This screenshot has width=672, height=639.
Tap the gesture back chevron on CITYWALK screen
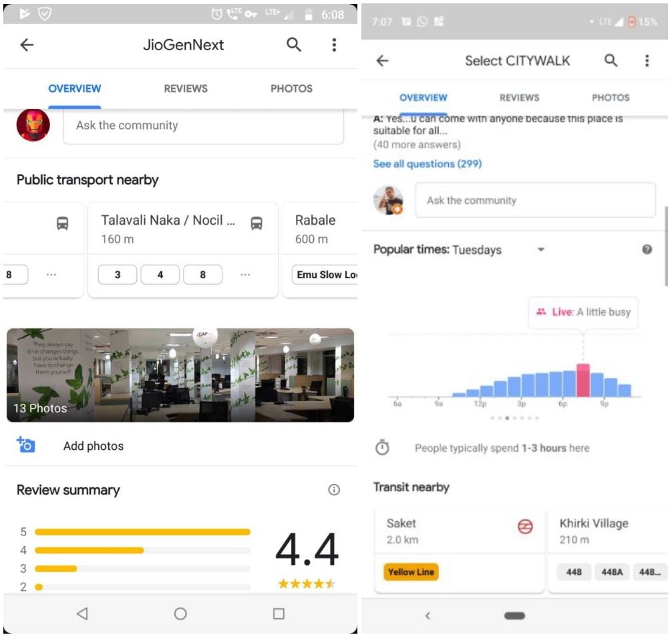pyautogui.click(x=428, y=616)
